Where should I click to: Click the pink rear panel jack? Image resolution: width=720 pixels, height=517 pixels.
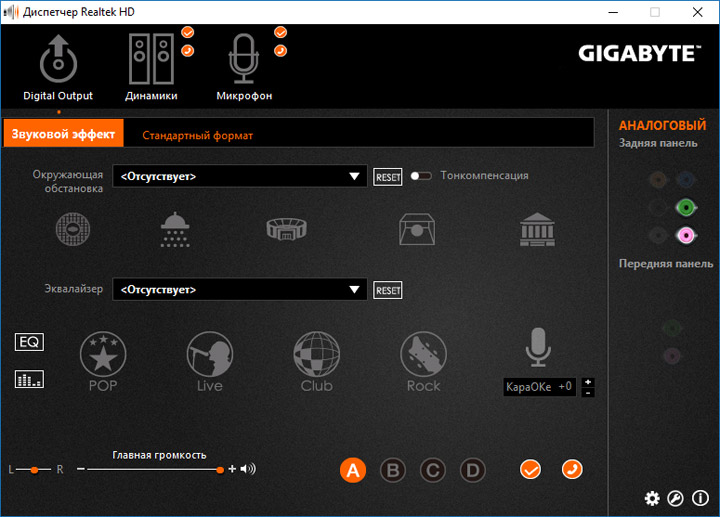686,236
